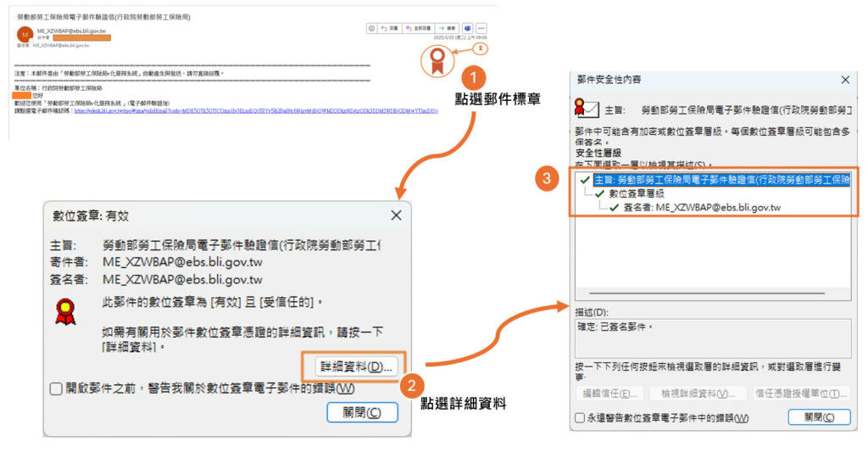Click the emoji reaction icon in email toolbar

[x=371, y=28]
